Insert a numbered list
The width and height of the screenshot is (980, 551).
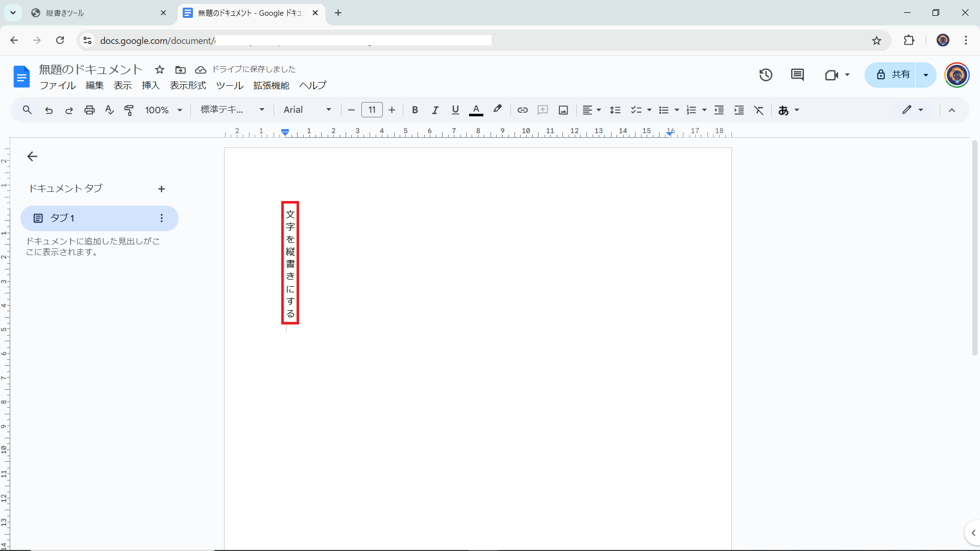691,110
